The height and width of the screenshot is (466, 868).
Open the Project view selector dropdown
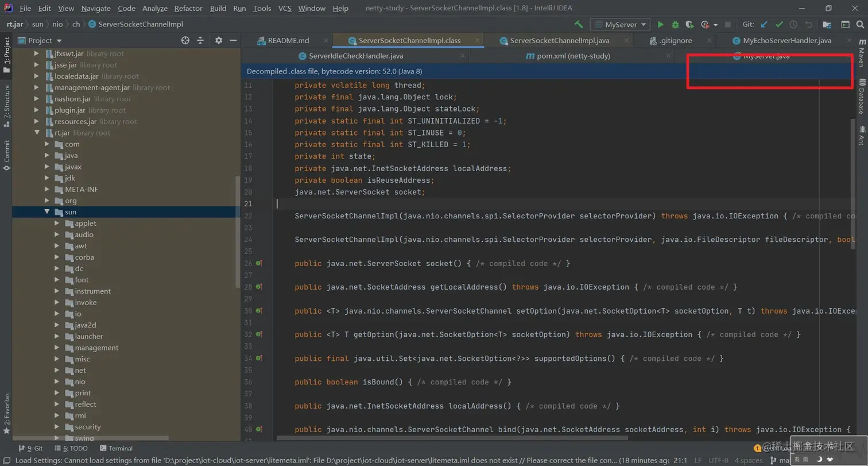pos(40,40)
